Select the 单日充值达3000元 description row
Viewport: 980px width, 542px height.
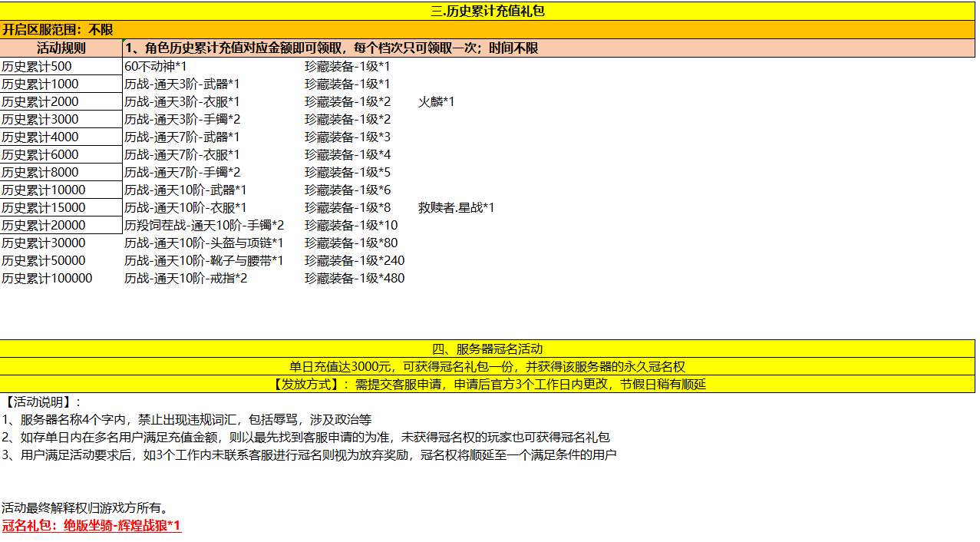point(488,366)
